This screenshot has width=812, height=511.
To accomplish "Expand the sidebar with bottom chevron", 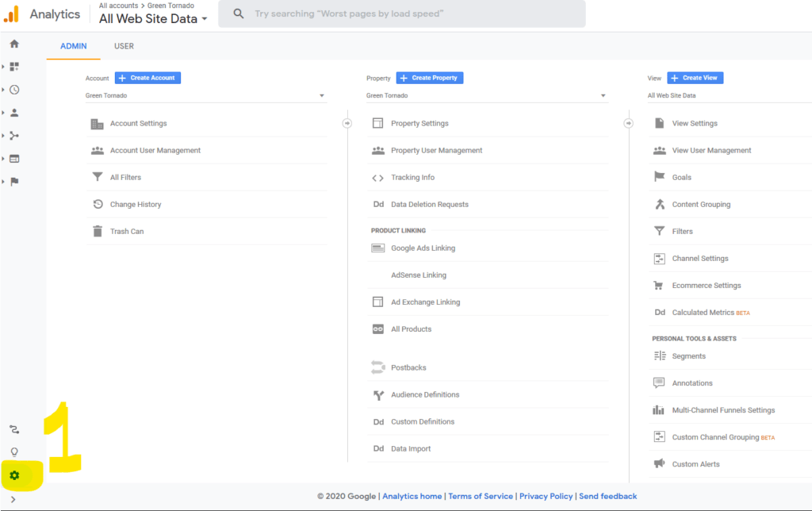I will (x=13, y=500).
